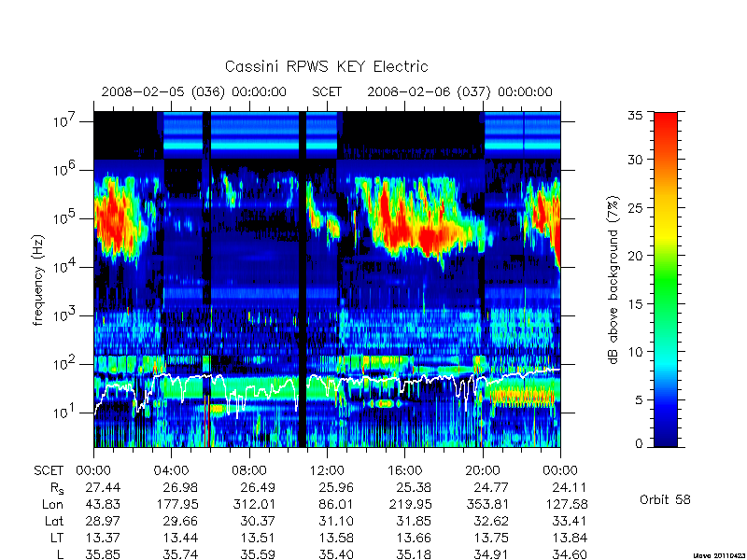Click the LT value 13.66
Viewport: 747px width, 560px height.
point(414,538)
